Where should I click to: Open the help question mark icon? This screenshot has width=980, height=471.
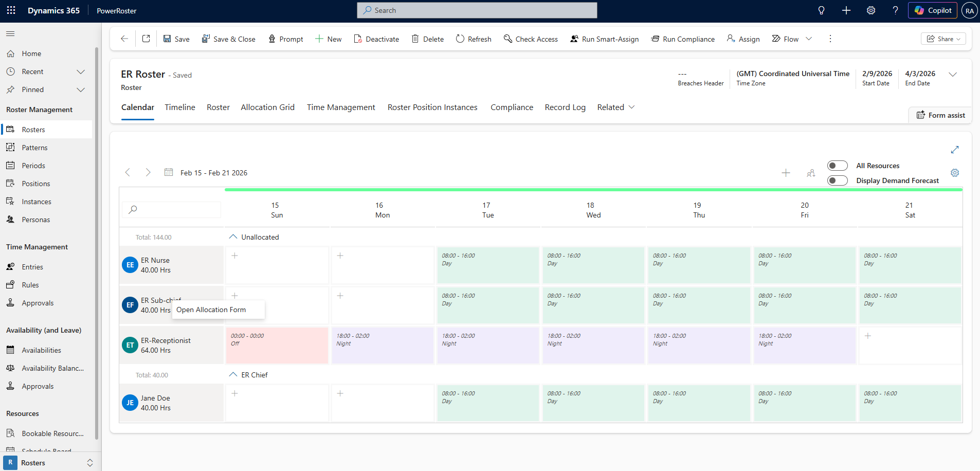[896, 10]
